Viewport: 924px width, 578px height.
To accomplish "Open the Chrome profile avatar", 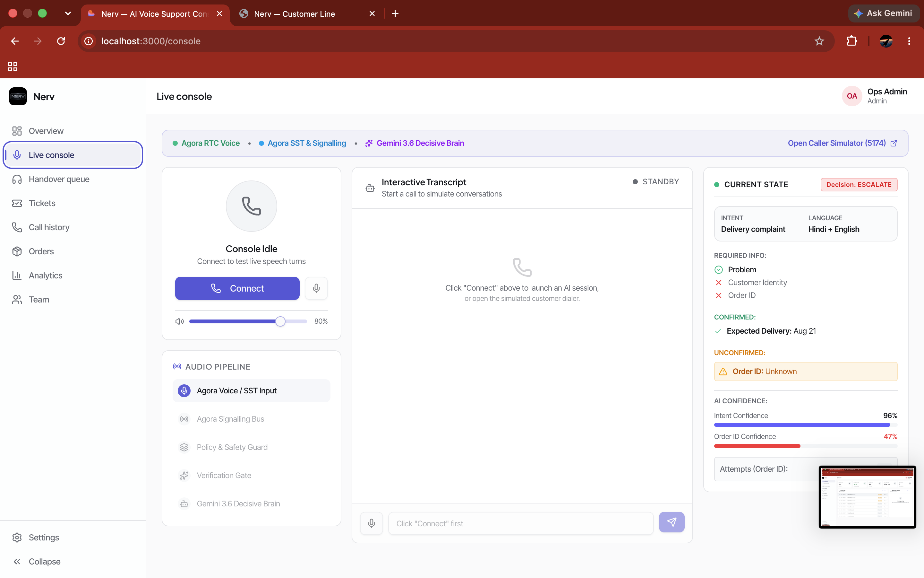I will pos(886,41).
